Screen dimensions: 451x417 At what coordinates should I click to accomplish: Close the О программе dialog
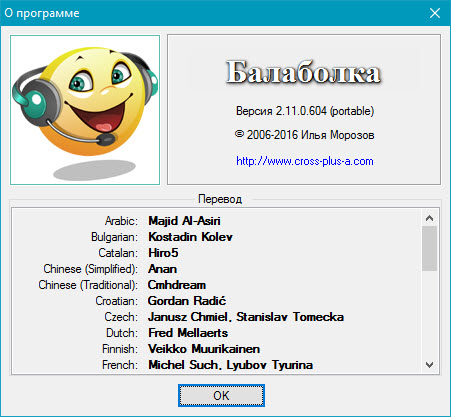(435, 13)
